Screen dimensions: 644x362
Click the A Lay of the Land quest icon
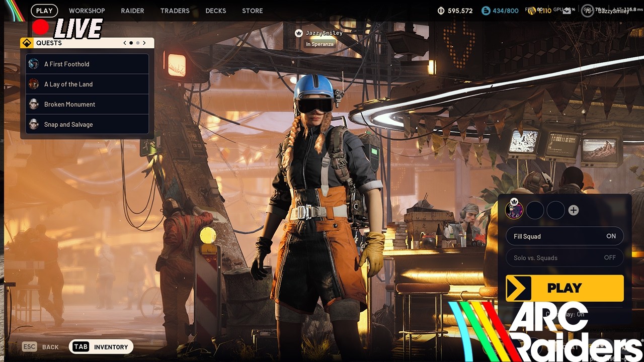tap(34, 84)
